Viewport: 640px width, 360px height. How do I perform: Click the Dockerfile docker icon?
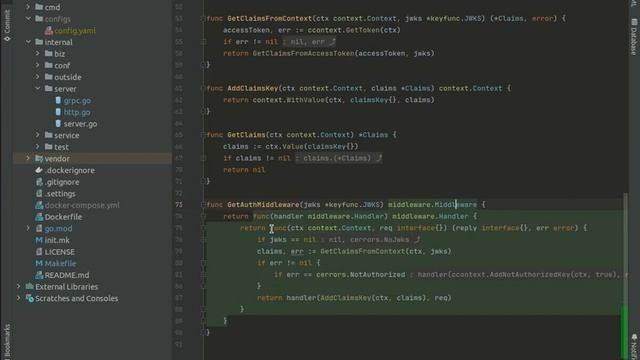39,217
